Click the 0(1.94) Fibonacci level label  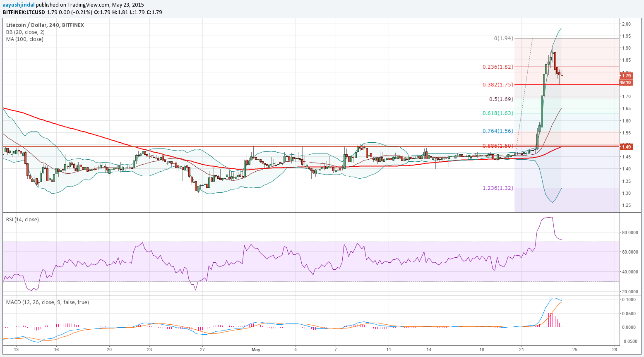pos(504,38)
